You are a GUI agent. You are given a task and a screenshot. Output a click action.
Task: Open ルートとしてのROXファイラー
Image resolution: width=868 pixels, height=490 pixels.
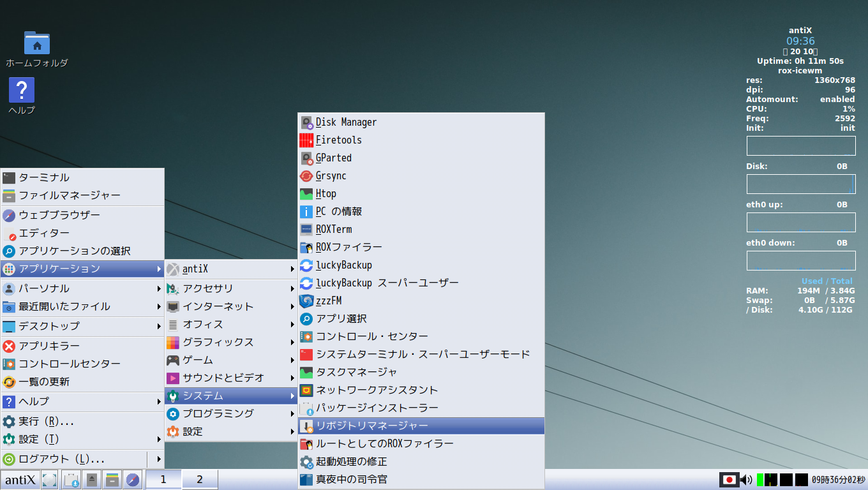[x=421, y=443]
